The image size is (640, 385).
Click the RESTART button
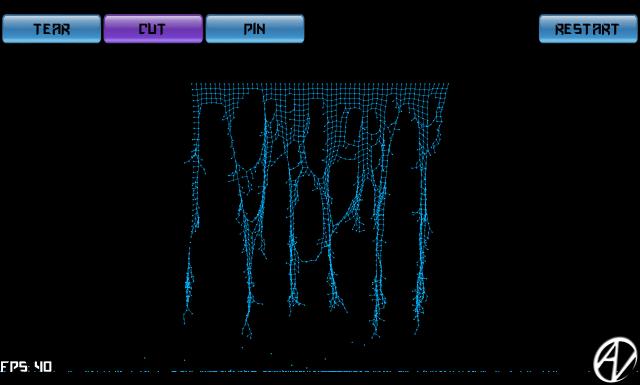click(588, 29)
